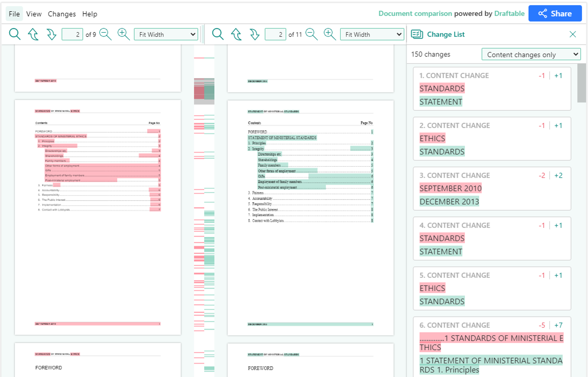Open right document Fit Width dropdown
This screenshot has width=588, height=377.
372,34
